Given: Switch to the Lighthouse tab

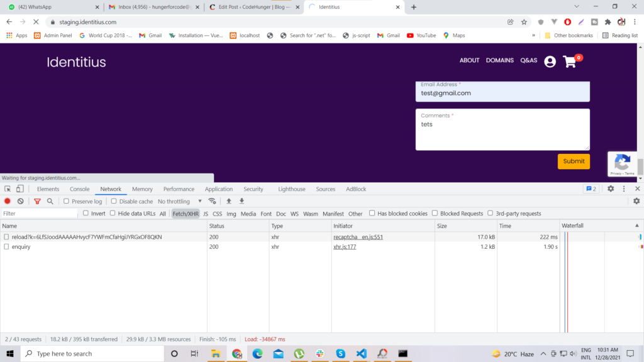Looking at the screenshot, I should tap(292, 189).
